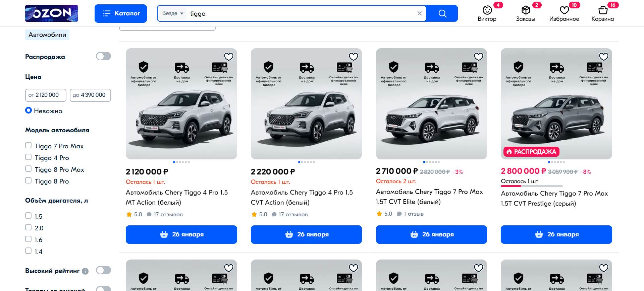Open the 17 отзывов link for CVT Action

(x=290, y=214)
